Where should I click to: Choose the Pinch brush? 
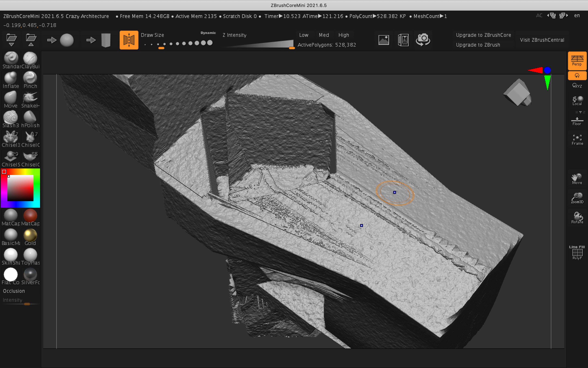(30, 80)
